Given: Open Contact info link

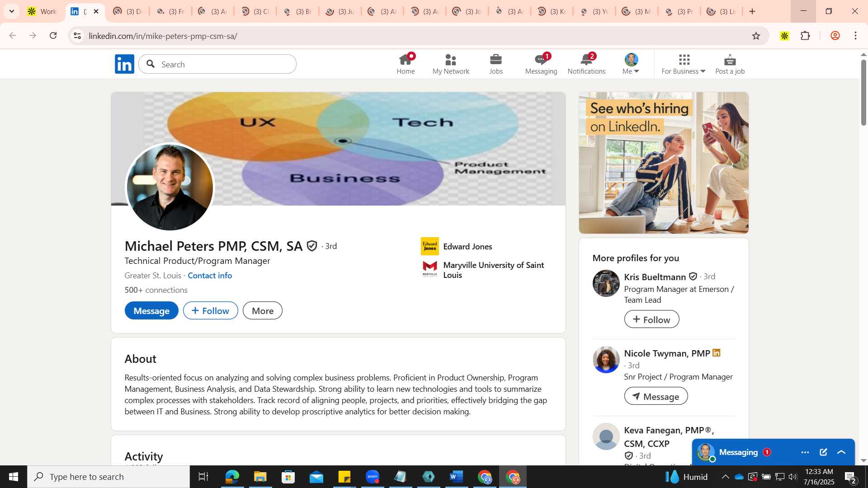Looking at the screenshot, I should 210,275.
